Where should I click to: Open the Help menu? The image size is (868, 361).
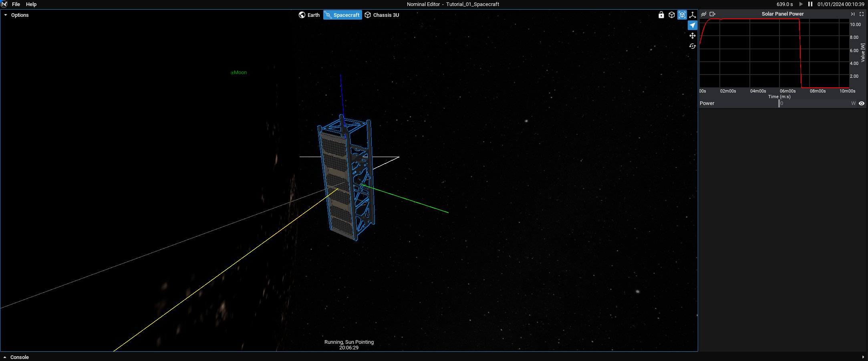tap(31, 4)
